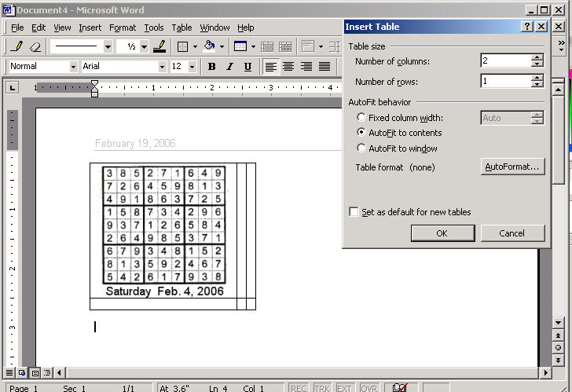
Task: Select Fixed column width option
Action: (361, 118)
